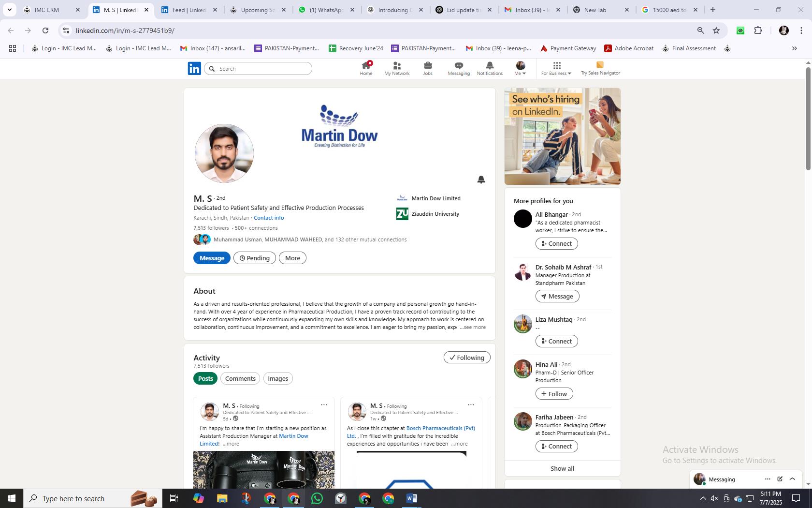Select Comments filter chip
Viewport: 812px width, 508px height.
240,378
